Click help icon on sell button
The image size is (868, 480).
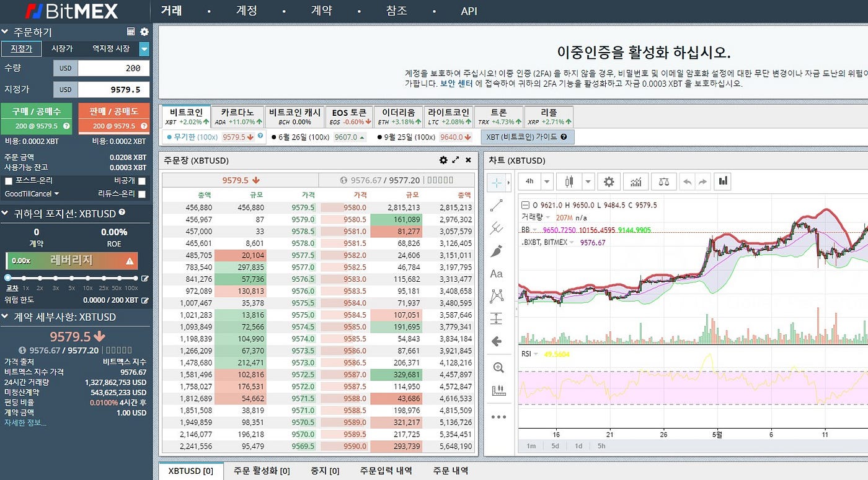[143, 126]
